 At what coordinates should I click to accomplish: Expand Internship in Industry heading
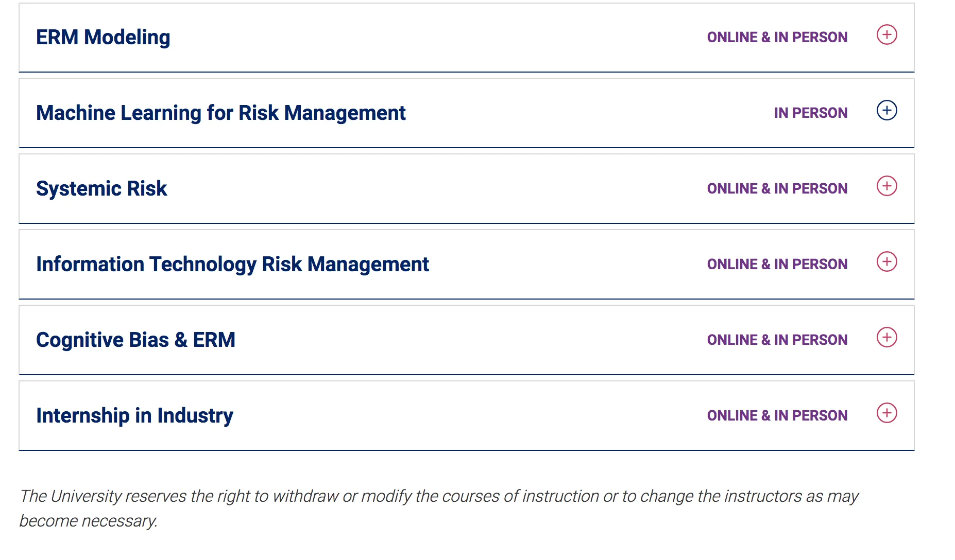click(134, 416)
